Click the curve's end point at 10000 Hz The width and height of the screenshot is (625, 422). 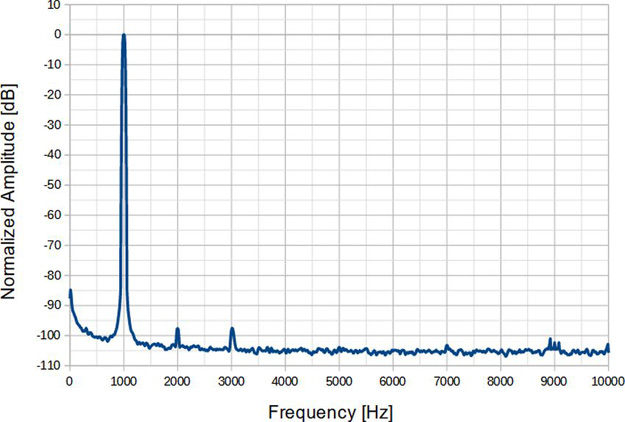(608, 345)
